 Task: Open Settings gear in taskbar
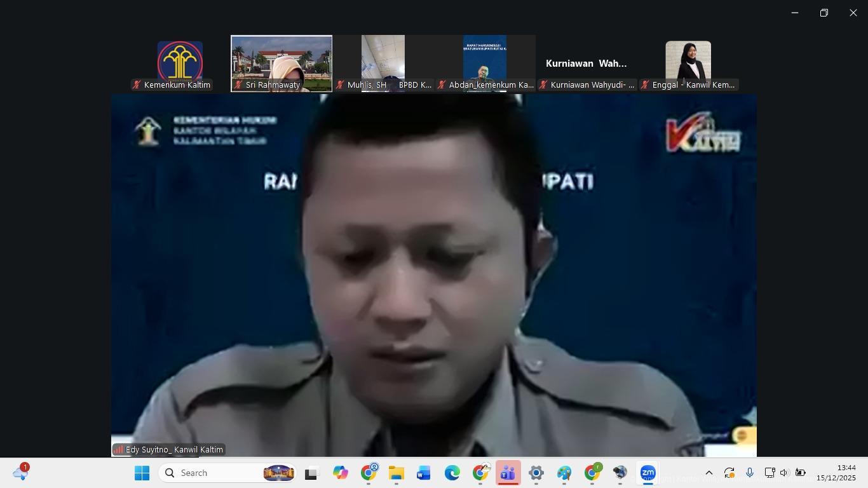(x=536, y=473)
